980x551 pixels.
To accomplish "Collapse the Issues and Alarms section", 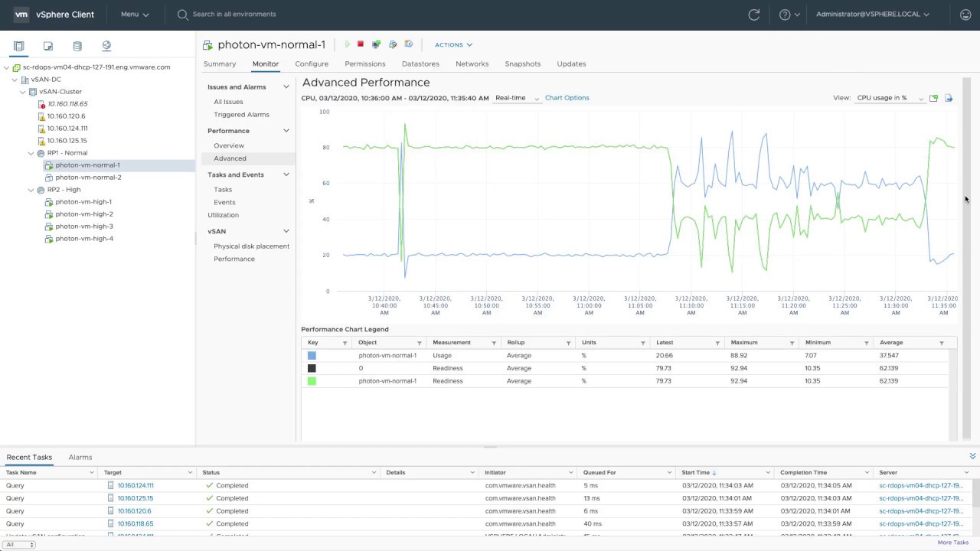I will coord(286,87).
